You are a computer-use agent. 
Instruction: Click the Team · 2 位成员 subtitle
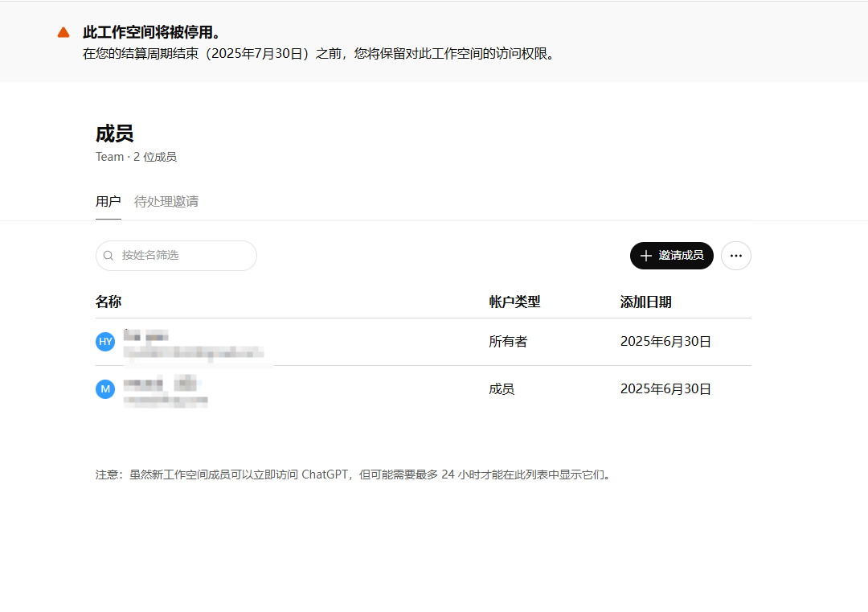coord(136,156)
